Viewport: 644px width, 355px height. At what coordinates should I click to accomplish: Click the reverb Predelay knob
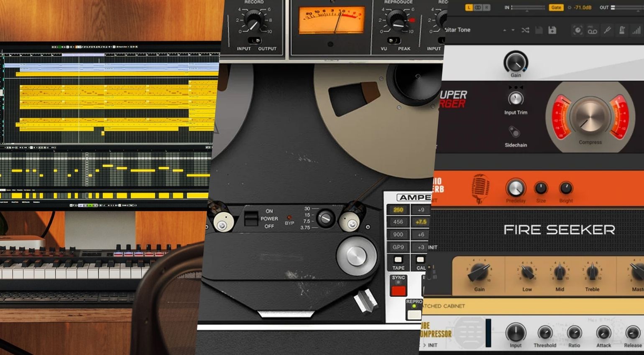[x=515, y=188]
